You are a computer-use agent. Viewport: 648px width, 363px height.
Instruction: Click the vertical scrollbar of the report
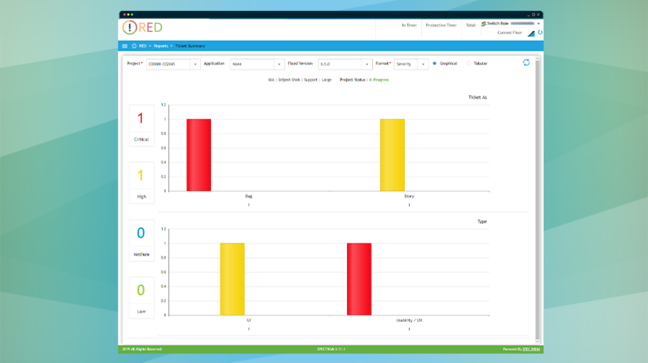tap(537, 200)
